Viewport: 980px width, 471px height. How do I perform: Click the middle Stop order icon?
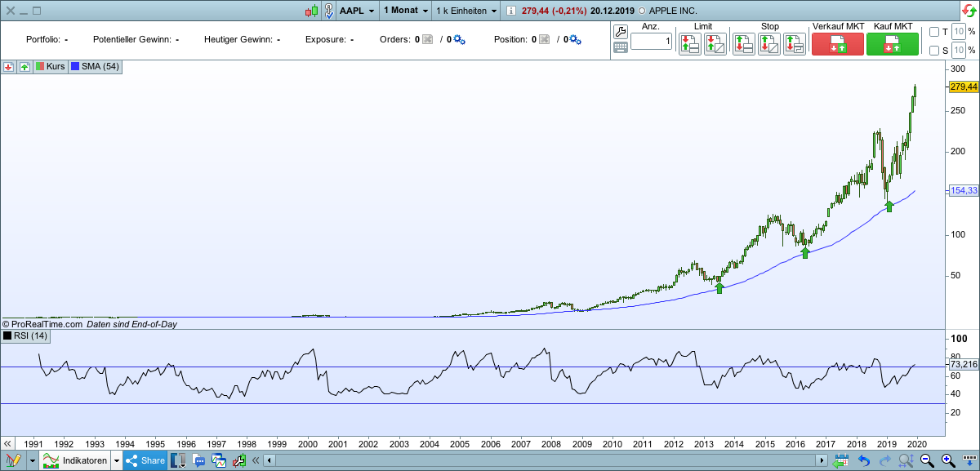point(769,43)
